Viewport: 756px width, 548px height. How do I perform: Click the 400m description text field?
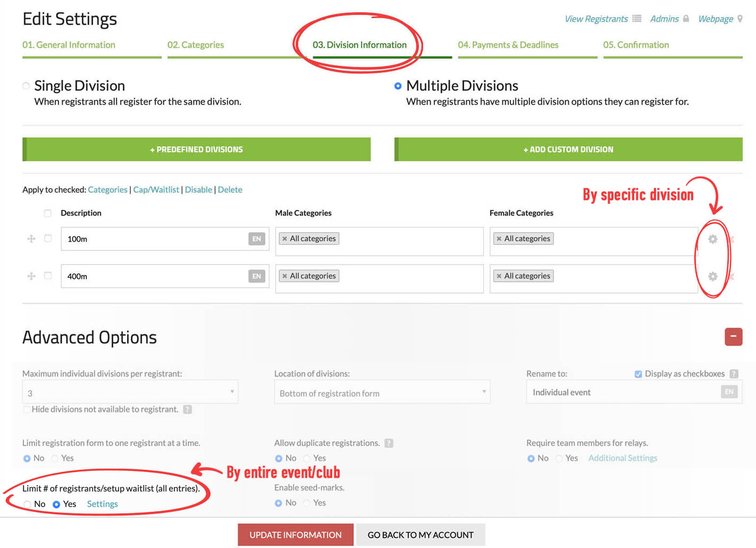153,276
